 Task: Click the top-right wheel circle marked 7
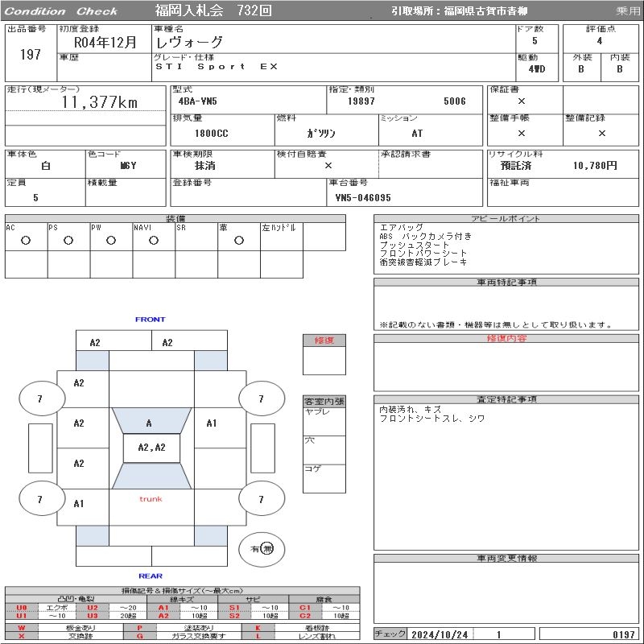[x=260, y=398]
